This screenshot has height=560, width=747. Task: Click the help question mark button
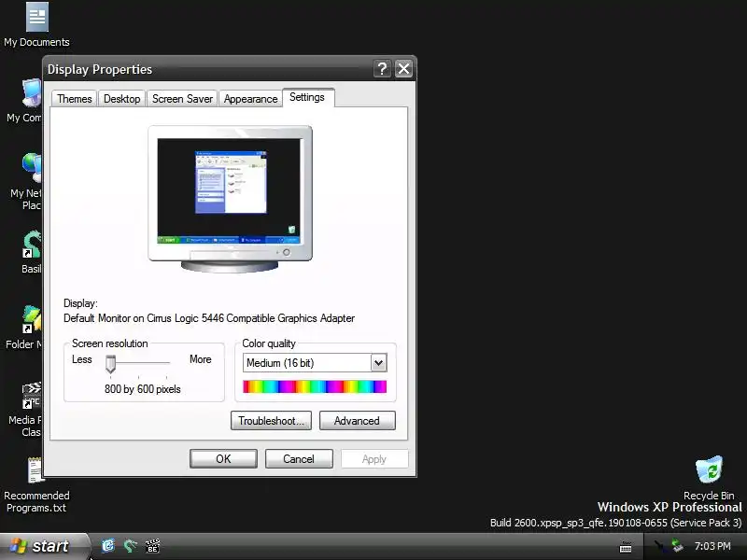pyautogui.click(x=382, y=69)
